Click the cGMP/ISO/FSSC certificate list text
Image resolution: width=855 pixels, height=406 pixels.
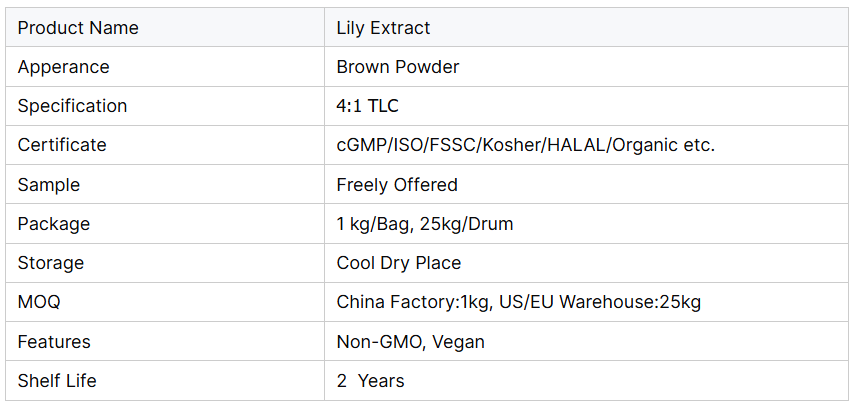coord(525,145)
